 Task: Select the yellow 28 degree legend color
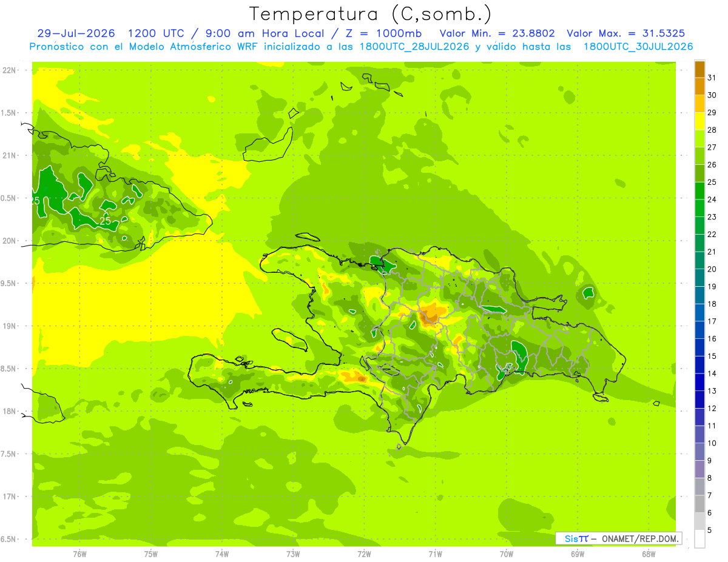[699, 121]
